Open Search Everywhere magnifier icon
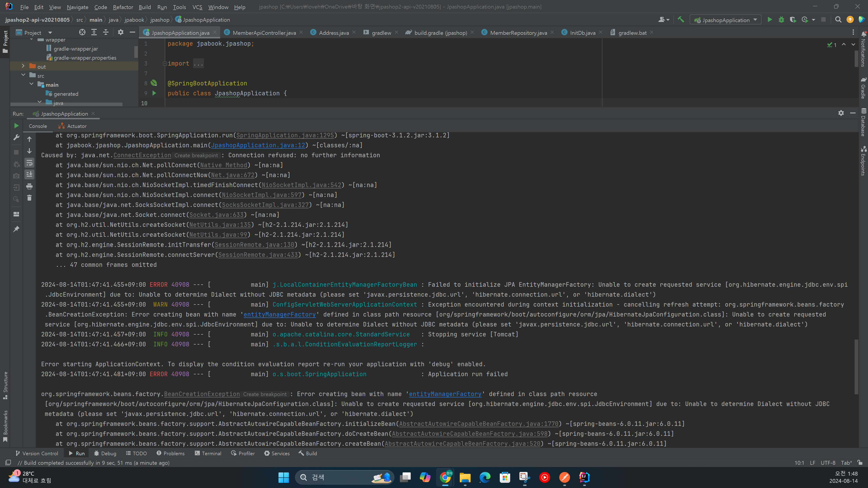The height and width of the screenshot is (488, 868). click(838, 20)
